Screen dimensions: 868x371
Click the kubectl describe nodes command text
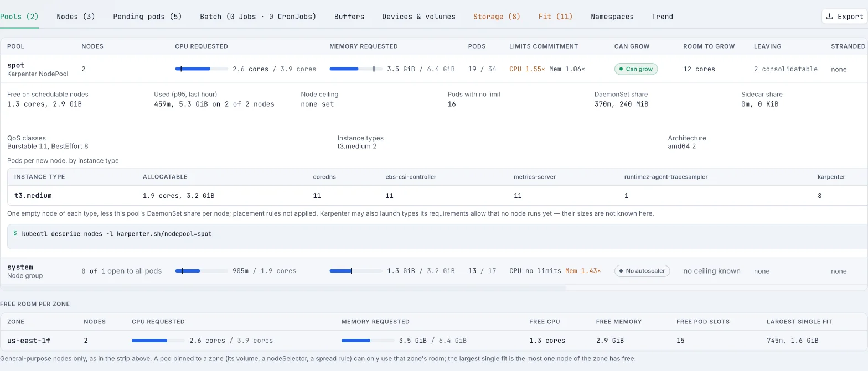click(x=117, y=234)
